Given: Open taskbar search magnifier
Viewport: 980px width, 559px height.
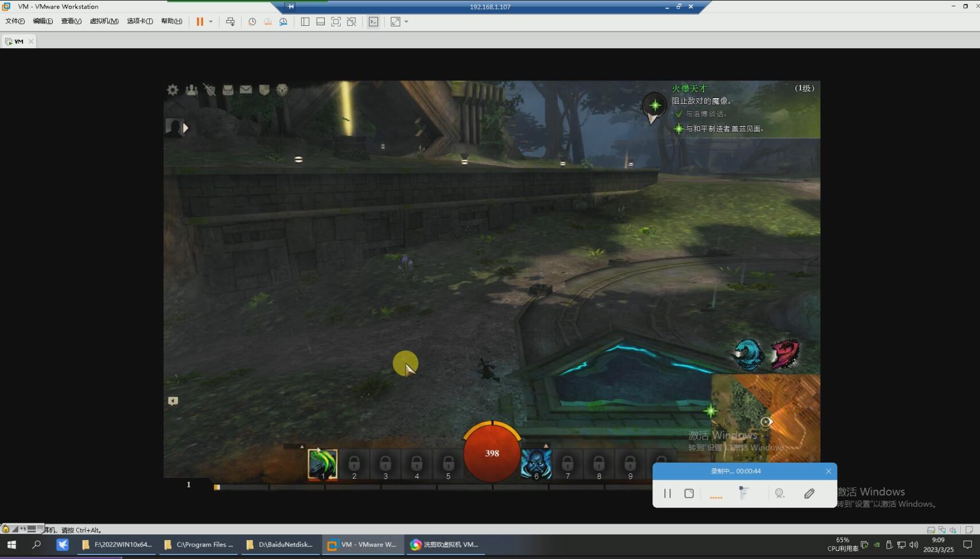Looking at the screenshot, I should click(x=37, y=545).
